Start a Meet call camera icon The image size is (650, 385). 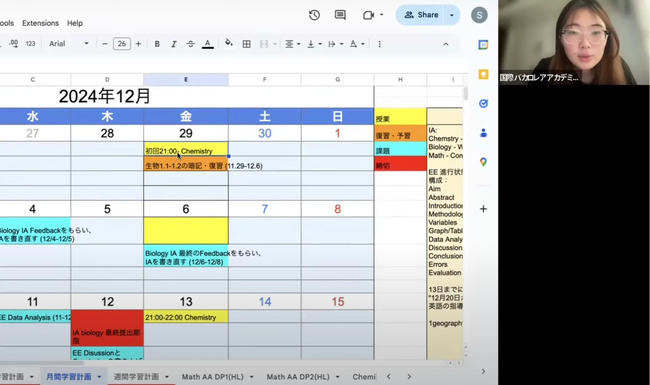point(368,15)
